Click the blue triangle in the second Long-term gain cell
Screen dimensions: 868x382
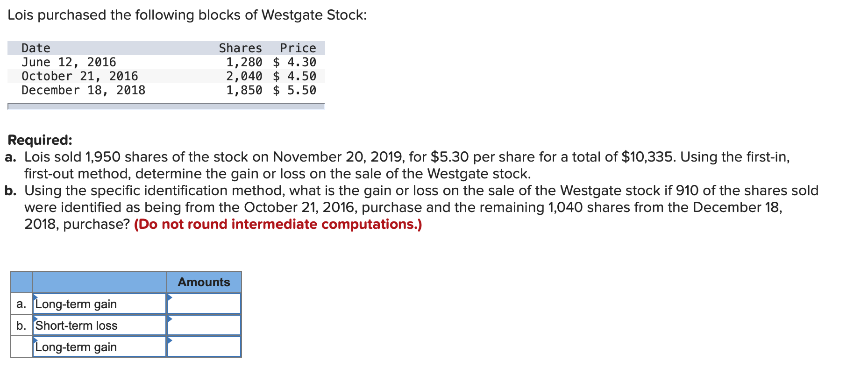click(36, 341)
